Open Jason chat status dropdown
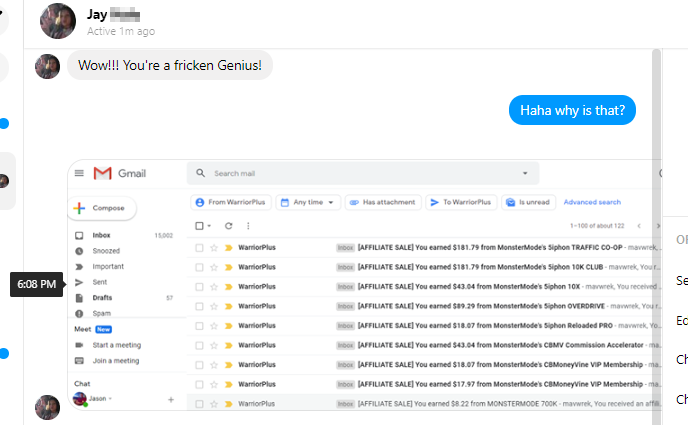Screen dimensions: 688x425 tap(110, 399)
